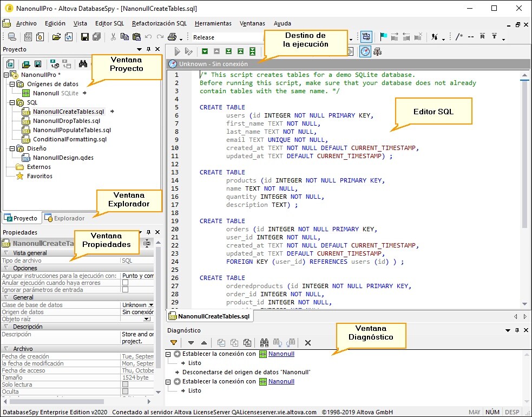The height and width of the screenshot is (417, 532).
Task: Collapse the Diseño folder in project tree
Action: (12, 148)
